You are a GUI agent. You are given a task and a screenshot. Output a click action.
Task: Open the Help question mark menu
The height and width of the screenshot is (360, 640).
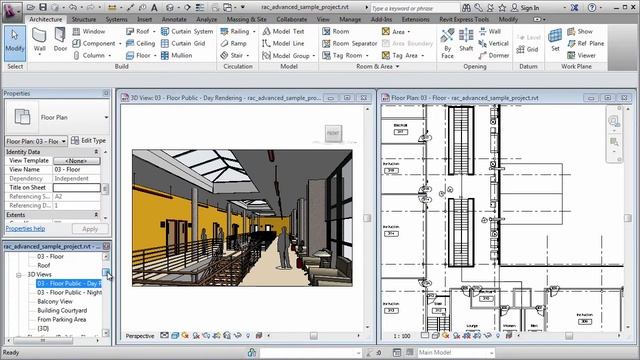(x=592, y=7)
